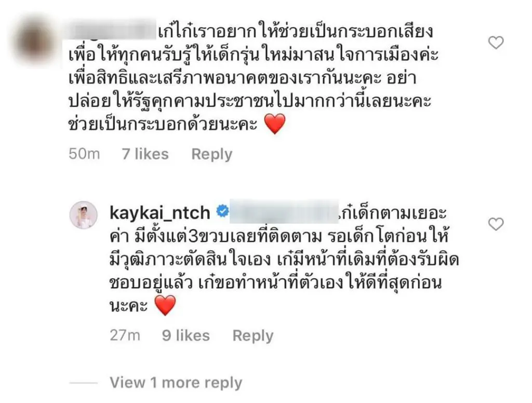Viewport: 532px width, 403px height.
Task: Click the blue verified badge beside kaykai_ntch
Action: coord(222,212)
